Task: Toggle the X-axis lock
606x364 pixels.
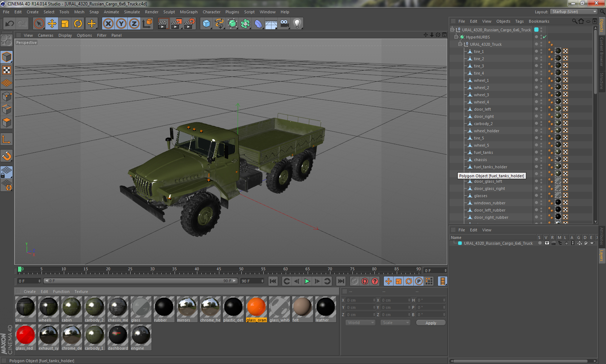Action: 108,24
